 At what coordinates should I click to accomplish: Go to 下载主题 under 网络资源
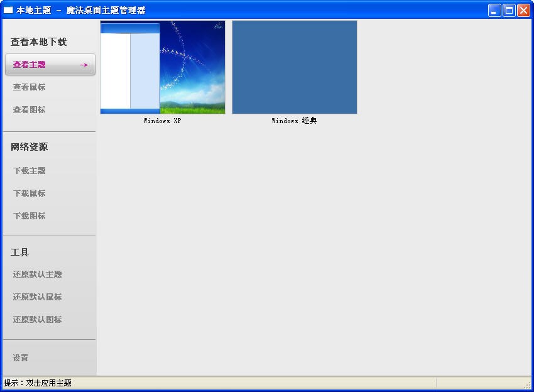pos(30,171)
